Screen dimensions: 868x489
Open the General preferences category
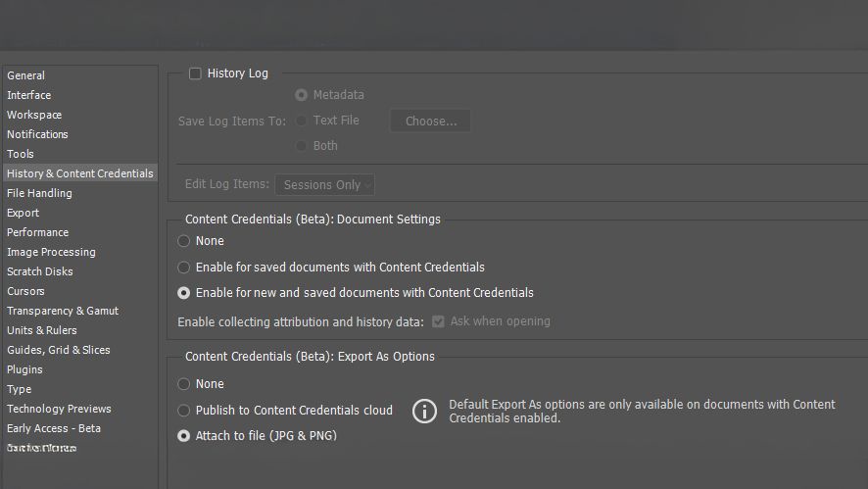point(26,75)
